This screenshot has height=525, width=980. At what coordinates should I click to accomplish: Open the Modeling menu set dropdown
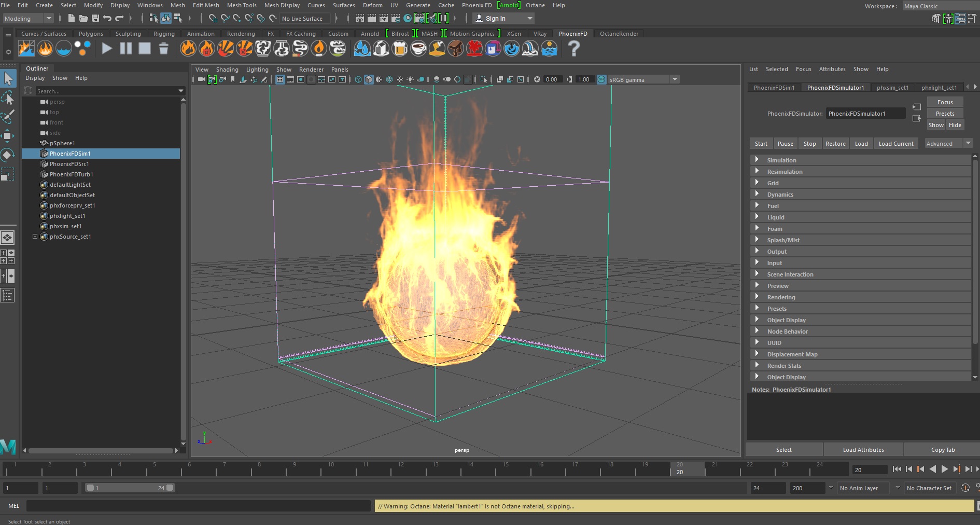pos(29,19)
